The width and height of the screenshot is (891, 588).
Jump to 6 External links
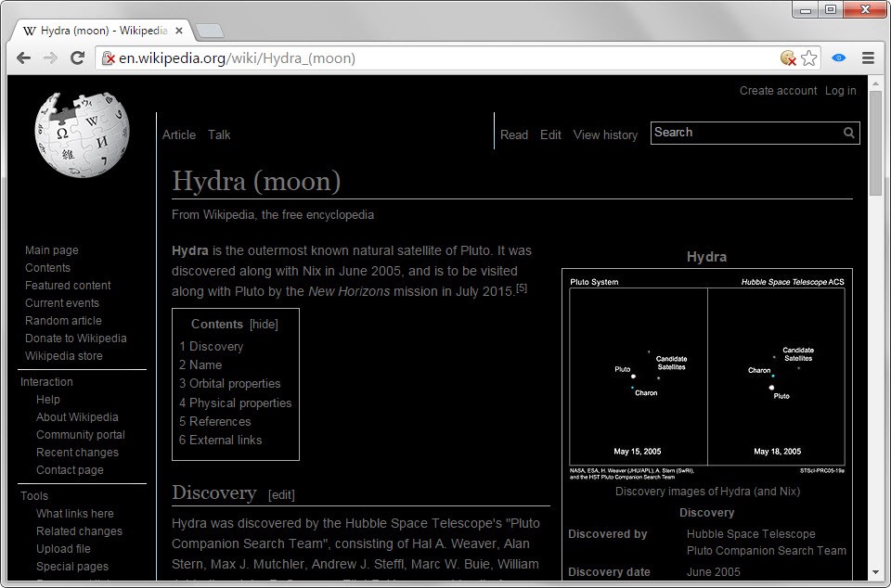click(x=221, y=441)
